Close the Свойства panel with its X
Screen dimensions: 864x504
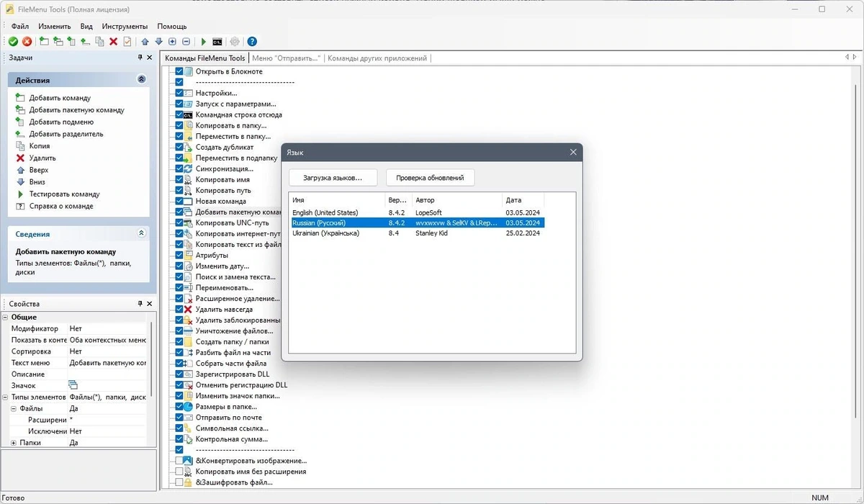coord(150,304)
